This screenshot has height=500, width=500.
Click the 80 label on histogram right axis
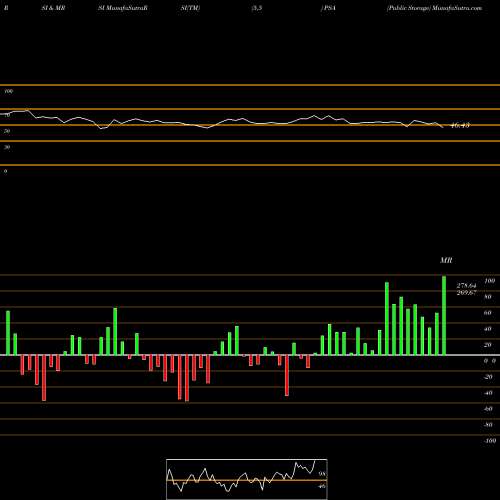[x=488, y=297]
